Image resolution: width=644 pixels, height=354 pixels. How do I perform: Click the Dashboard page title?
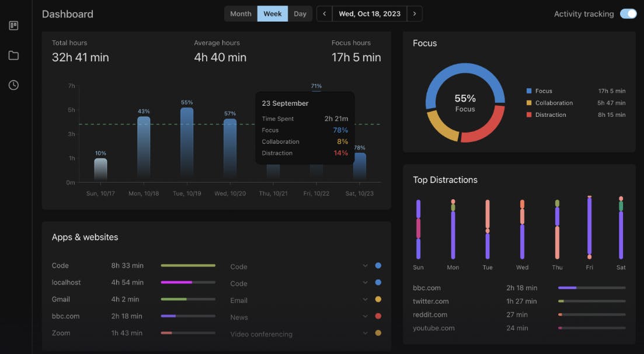[68, 14]
